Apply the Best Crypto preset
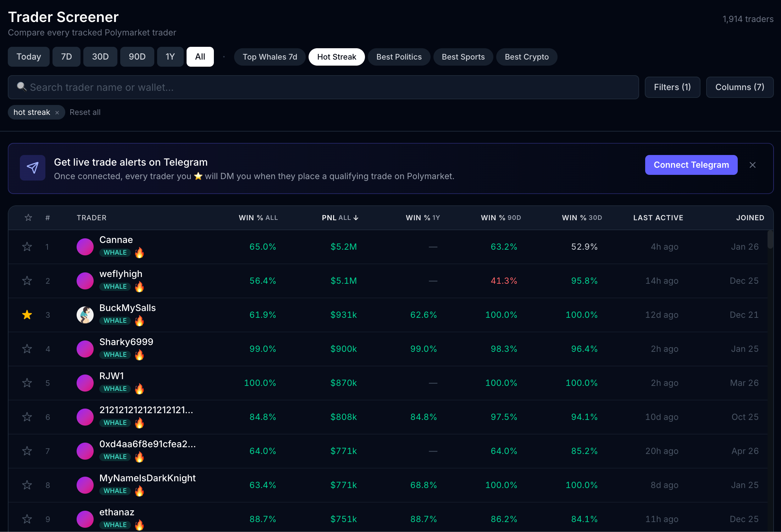Viewport: 781px width, 532px height. point(527,57)
